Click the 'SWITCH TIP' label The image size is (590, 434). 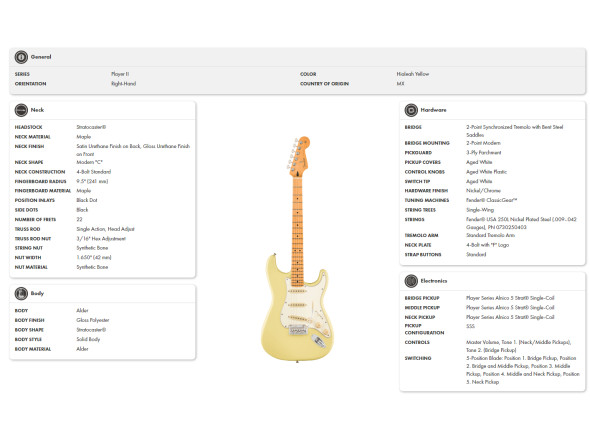pyautogui.click(x=417, y=181)
